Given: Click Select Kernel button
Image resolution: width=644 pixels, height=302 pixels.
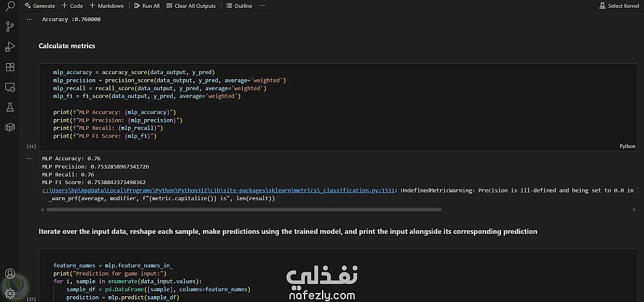Looking at the screenshot, I should 618,6.
